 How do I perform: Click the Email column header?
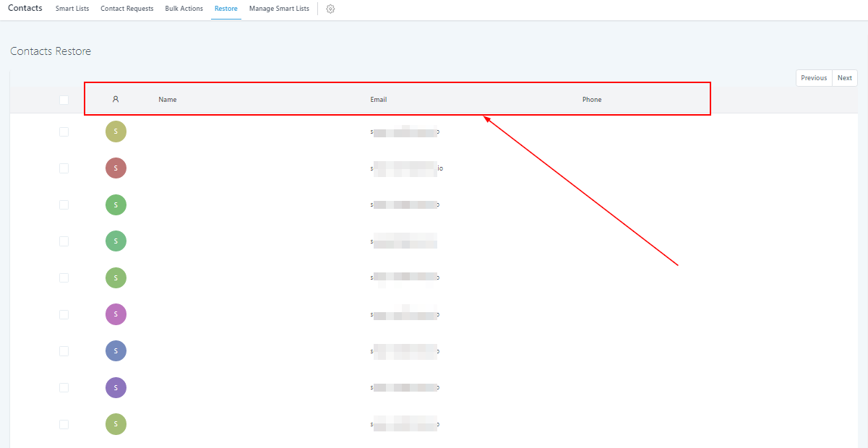point(379,100)
